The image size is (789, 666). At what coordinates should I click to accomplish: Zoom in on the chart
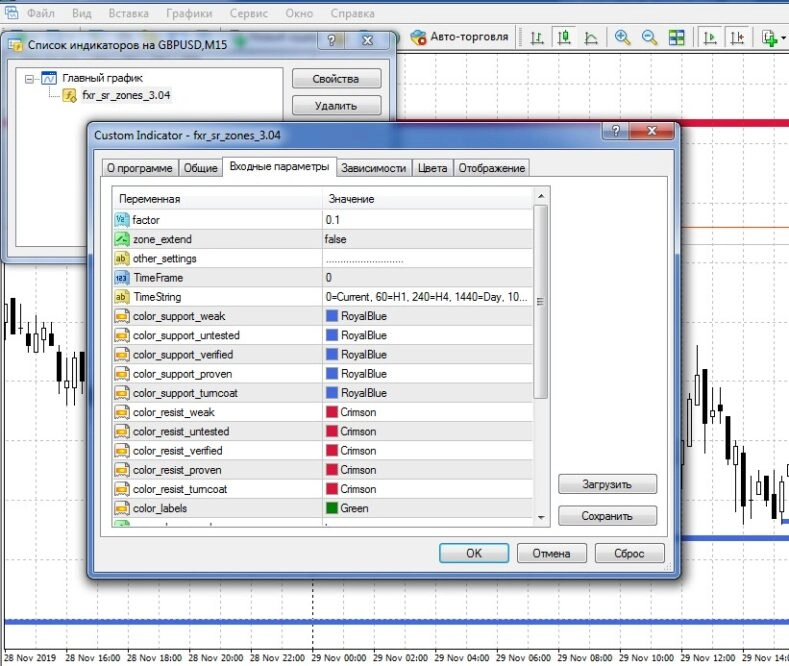(x=622, y=38)
